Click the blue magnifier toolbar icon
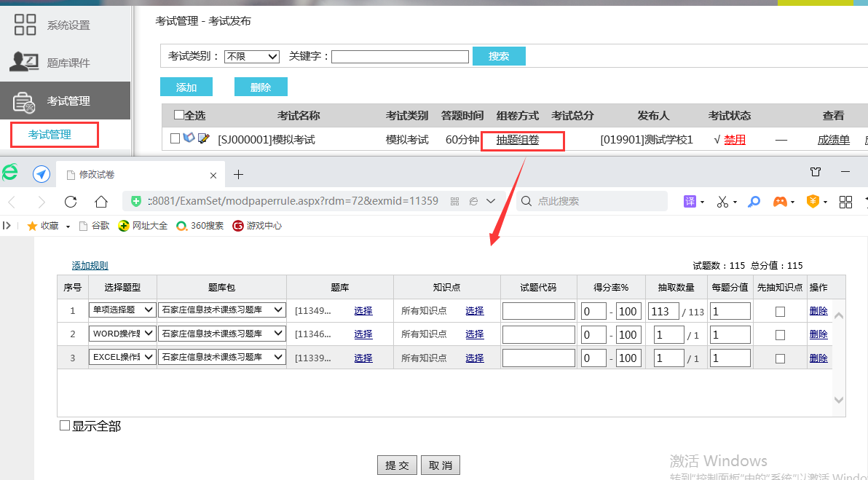The width and height of the screenshot is (868, 480). [754, 202]
